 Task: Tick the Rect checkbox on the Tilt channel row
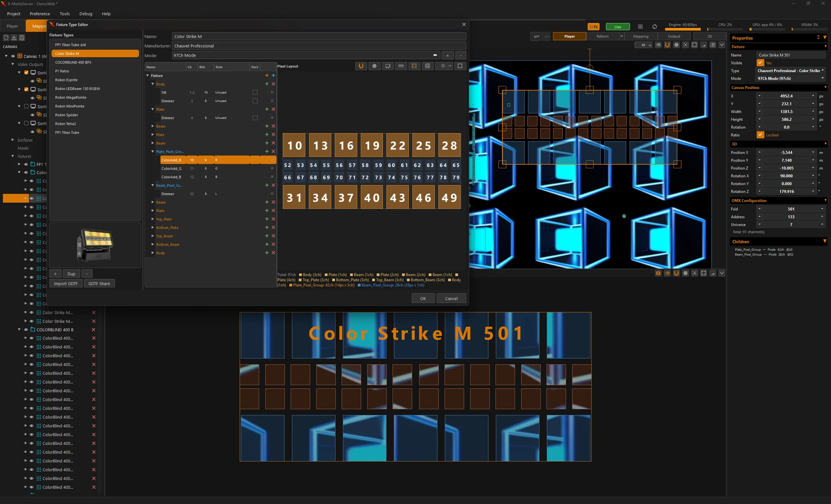[x=255, y=93]
